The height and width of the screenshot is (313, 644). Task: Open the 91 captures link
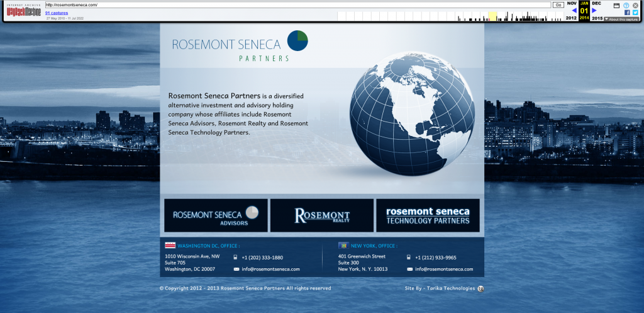56,13
